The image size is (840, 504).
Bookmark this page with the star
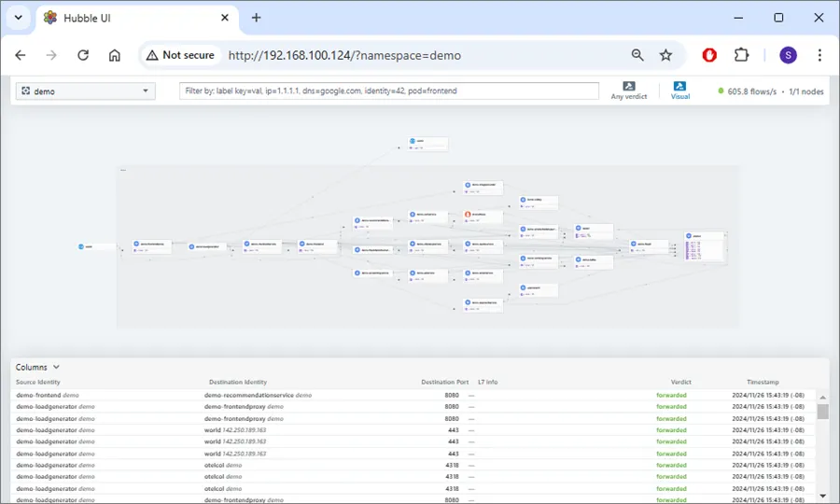[665, 55]
